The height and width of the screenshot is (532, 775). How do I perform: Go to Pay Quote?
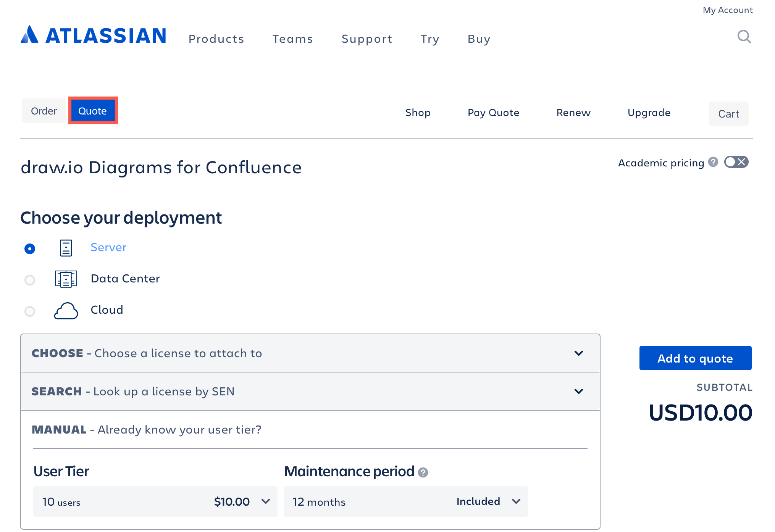click(493, 113)
